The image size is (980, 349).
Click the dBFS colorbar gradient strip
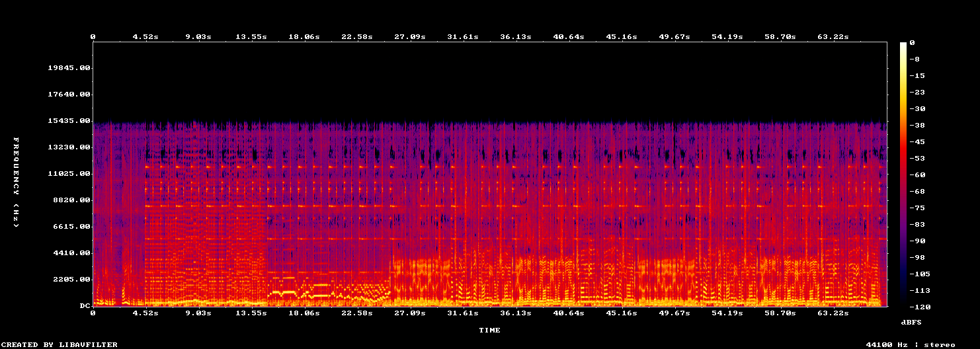[903, 174]
